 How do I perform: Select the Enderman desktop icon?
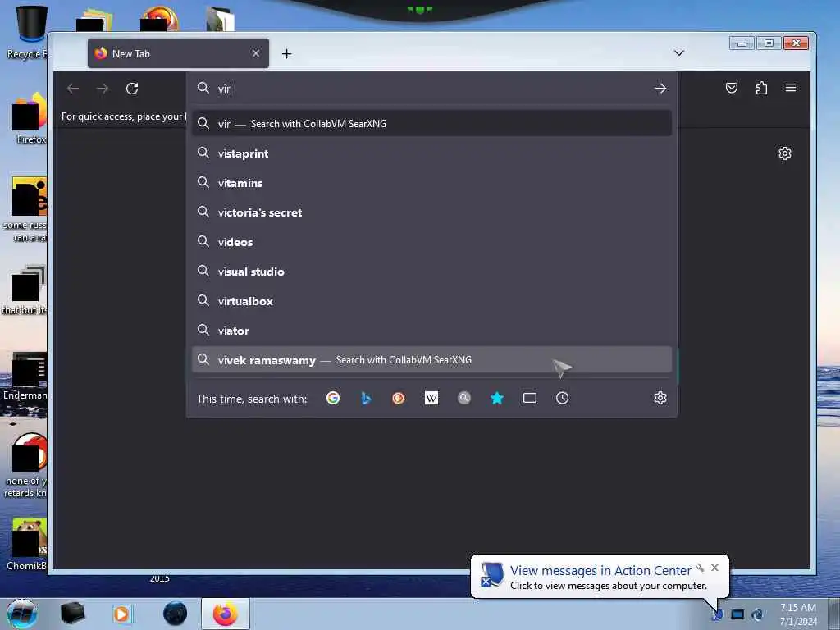pyautogui.click(x=25, y=375)
